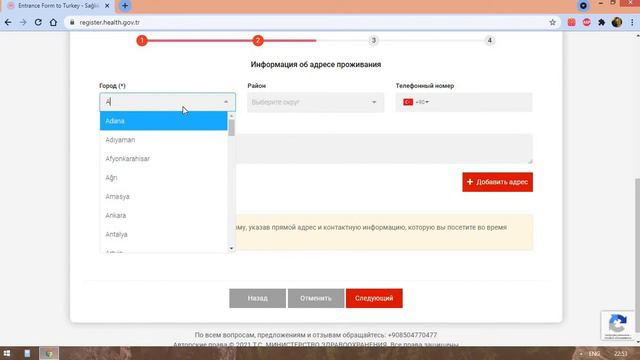The height and width of the screenshot is (360, 640).
Task: Open the Chrome profile avatar
Action: pyautogui.click(x=617, y=22)
